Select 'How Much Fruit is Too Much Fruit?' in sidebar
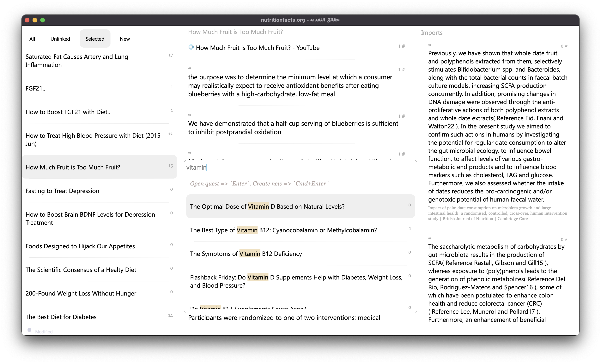Image resolution: width=601 pixels, height=364 pixels. 99,167
